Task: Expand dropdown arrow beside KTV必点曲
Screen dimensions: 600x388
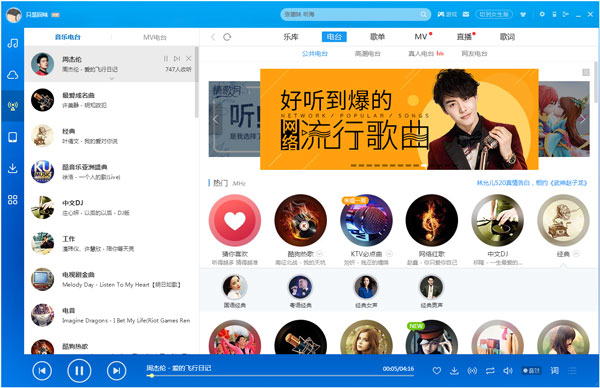Action: [389, 253]
